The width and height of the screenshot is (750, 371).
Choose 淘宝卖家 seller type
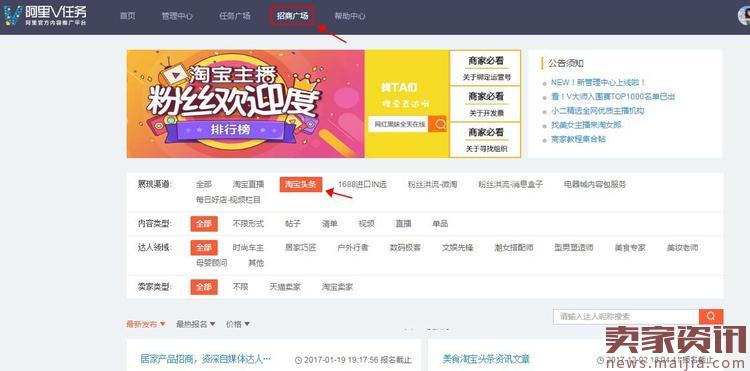pyautogui.click(x=337, y=287)
